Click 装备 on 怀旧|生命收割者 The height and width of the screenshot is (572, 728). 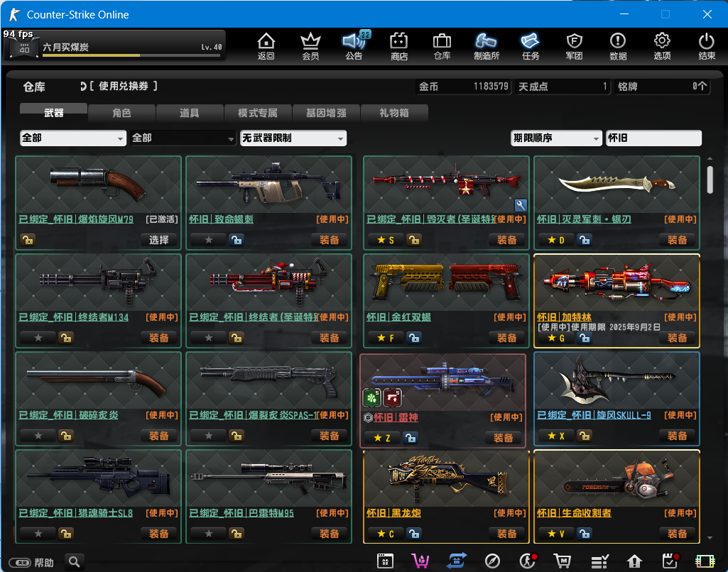pos(677,534)
